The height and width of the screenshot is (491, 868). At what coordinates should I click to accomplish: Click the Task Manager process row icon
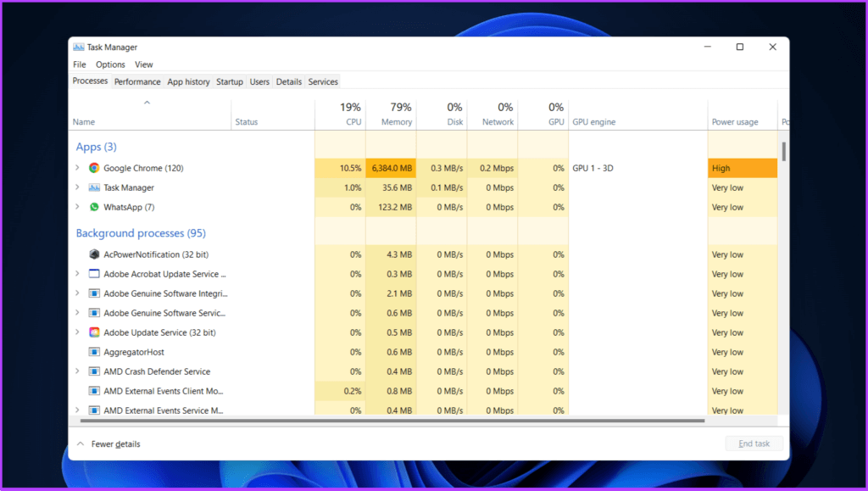(x=94, y=187)
